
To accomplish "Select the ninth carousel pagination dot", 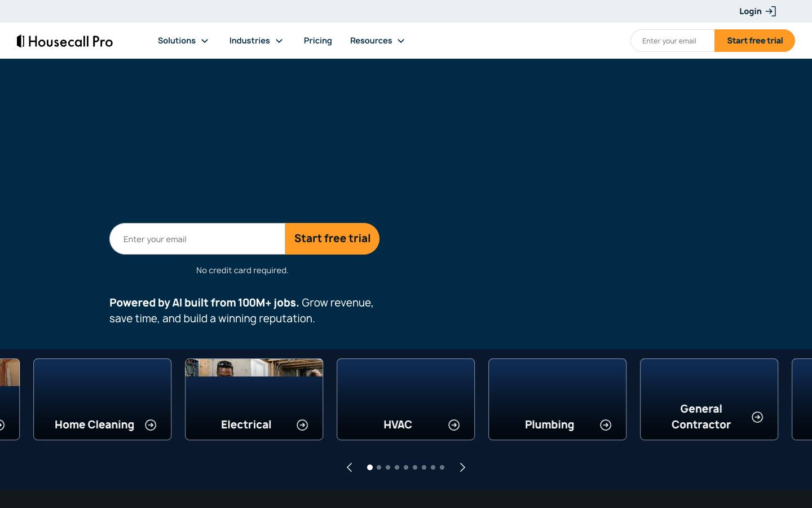I will tap(442, 467).
